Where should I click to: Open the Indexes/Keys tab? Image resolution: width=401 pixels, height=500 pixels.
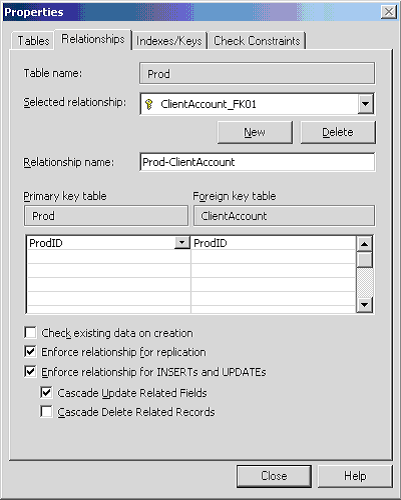coord(169,41)
